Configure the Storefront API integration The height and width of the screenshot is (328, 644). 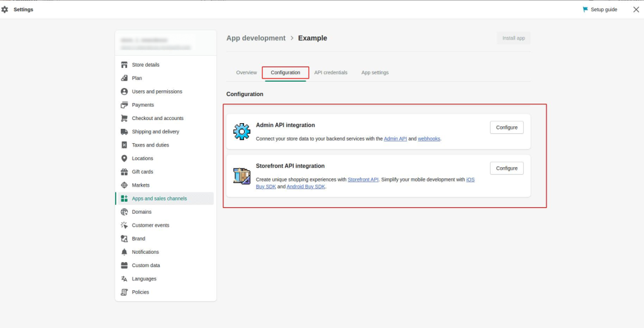point(506,168)
